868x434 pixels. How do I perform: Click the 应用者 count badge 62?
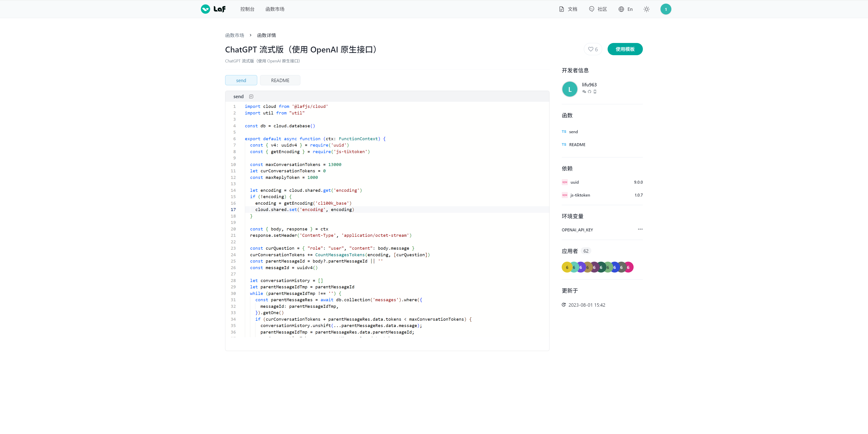[586, 251]
